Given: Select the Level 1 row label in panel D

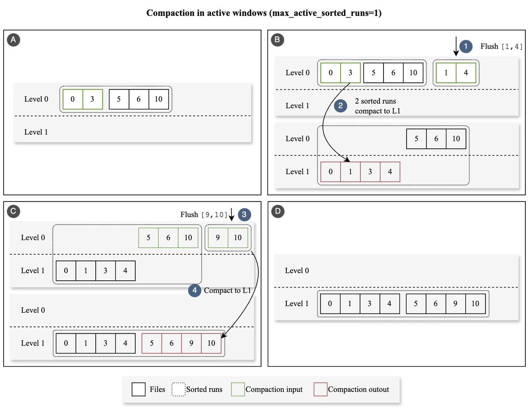Looking at the screenshot, I should click(297, 303).
